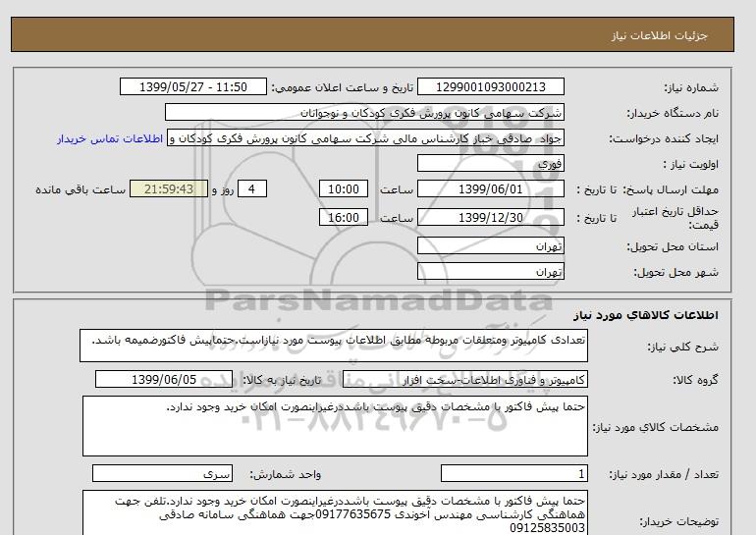
Task: Click the label حداقل تاریخ اعتبار قیمت
Action: point(675,218)
